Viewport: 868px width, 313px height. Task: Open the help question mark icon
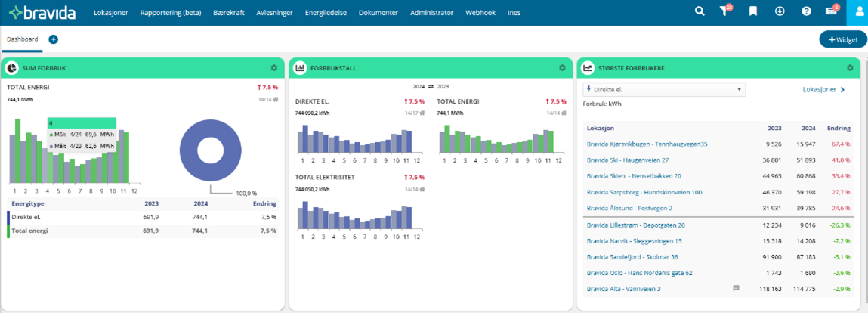point(806,11)
